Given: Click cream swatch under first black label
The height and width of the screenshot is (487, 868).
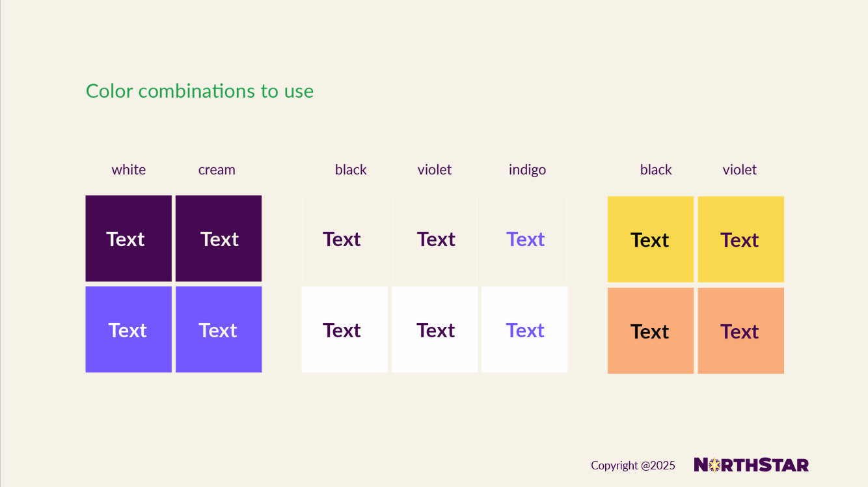Looking at the screenshot, I should (x=345, y=238).
